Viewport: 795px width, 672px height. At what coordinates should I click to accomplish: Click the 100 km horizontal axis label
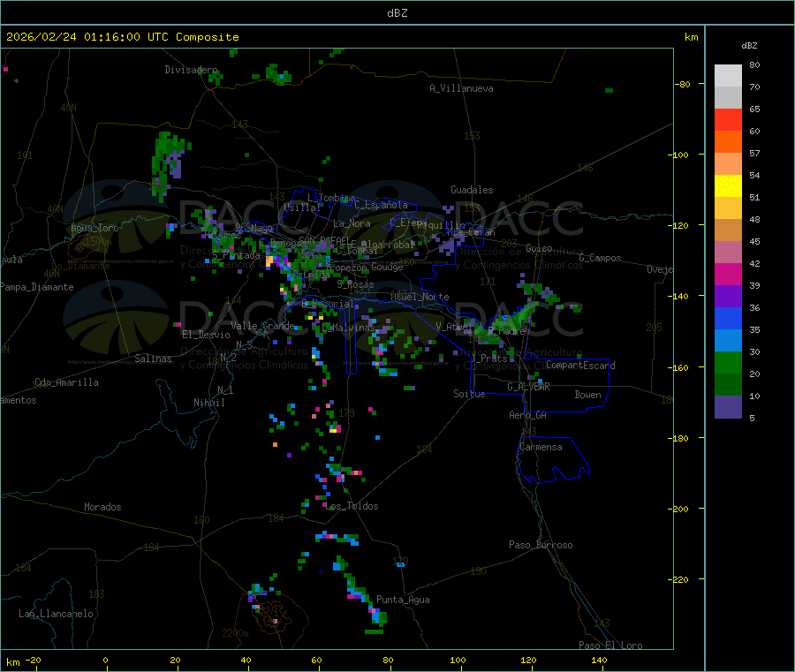pyautogui.click(x=458, y=660)
